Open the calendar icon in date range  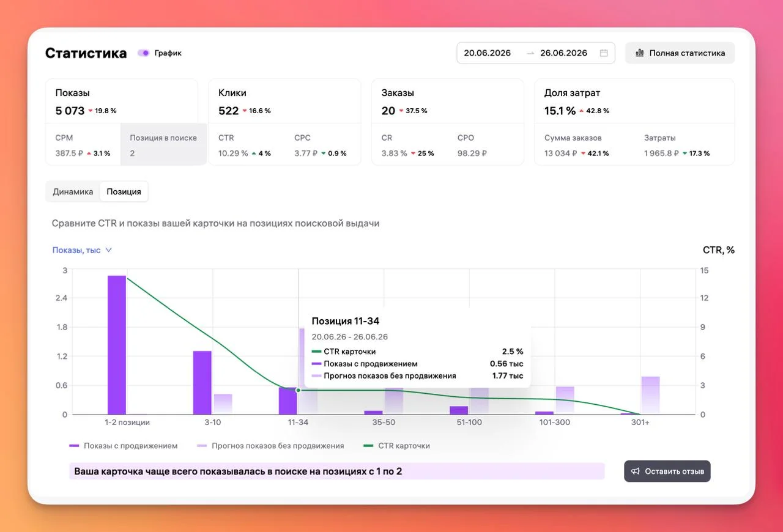tap(604, 53)
